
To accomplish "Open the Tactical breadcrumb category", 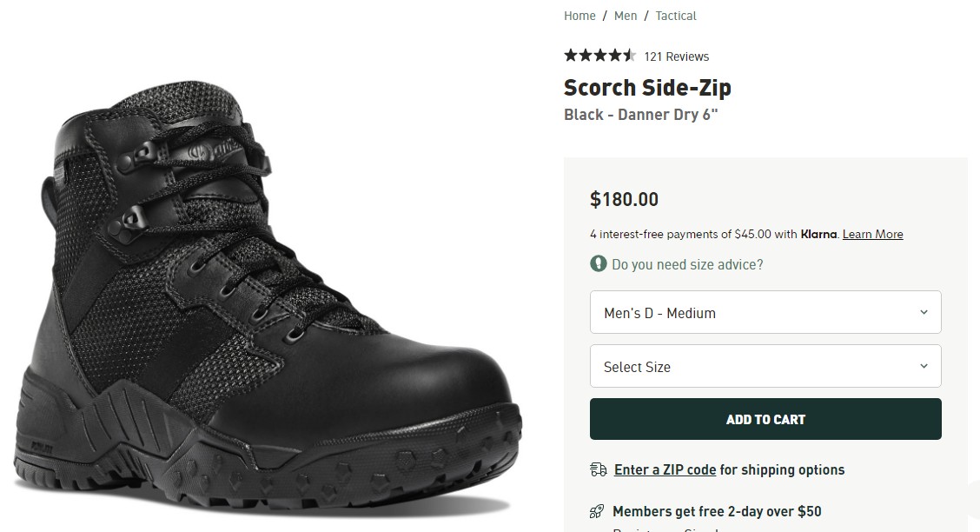I will 676,16.
